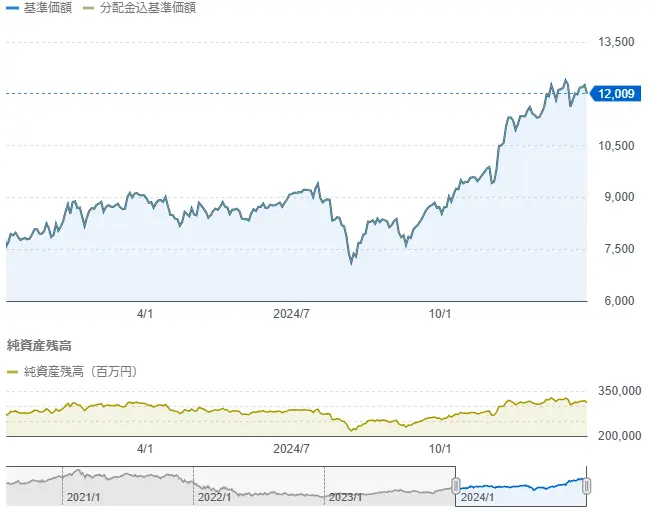Click the 12,009 current price label
Image resolution: width=649 pixels, height=511 pixels.
[615, 94]
